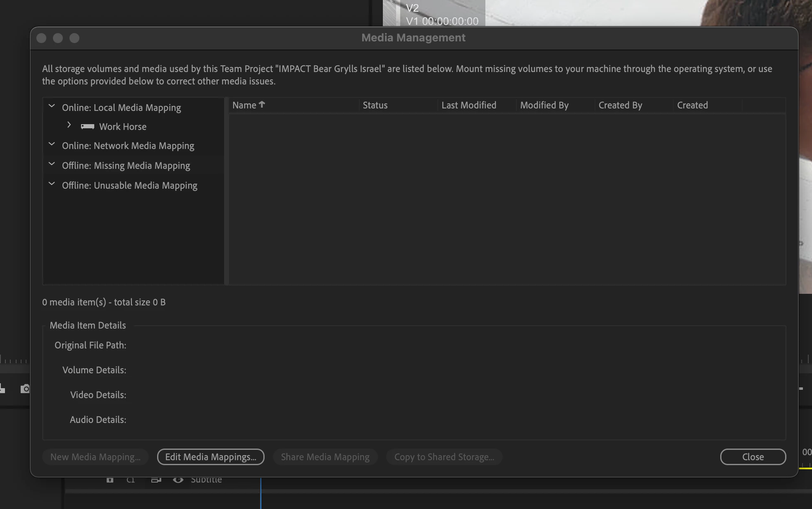Sort by Created By column header
Image resolution: width=812 pixels, height=509 pixels.
[x=620, y=105]
